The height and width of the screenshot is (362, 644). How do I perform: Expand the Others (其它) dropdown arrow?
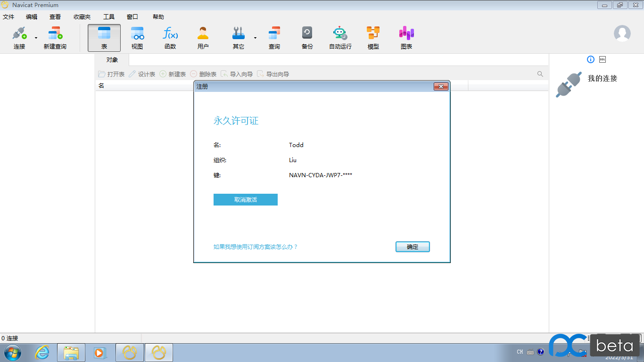pos(255,38)
